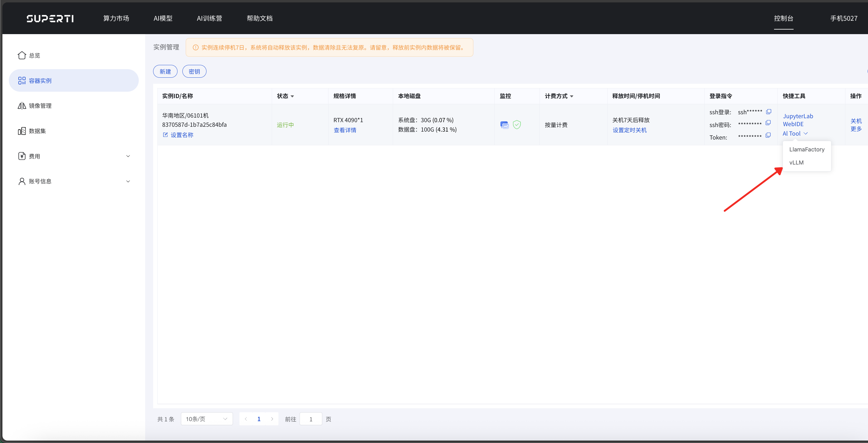Screen dimensions: 868x443
Task: Open AI模型 in top navigation
Action: (x=163, y=18)
